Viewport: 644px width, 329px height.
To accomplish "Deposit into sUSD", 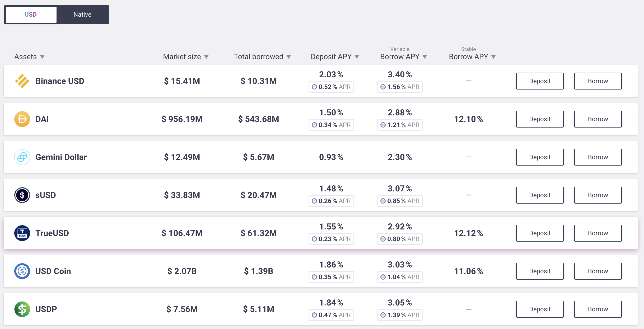I will coord(540,195).
